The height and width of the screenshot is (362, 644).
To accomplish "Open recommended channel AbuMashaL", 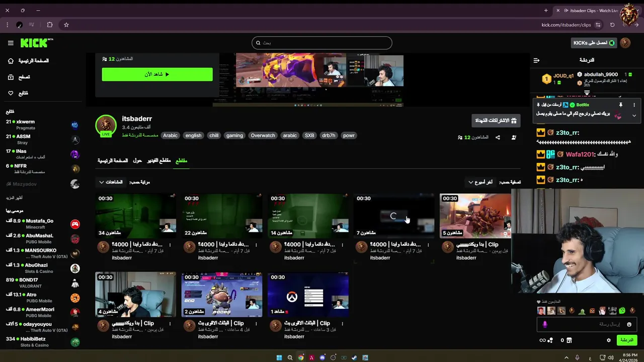I will click(x=42, y=238).
